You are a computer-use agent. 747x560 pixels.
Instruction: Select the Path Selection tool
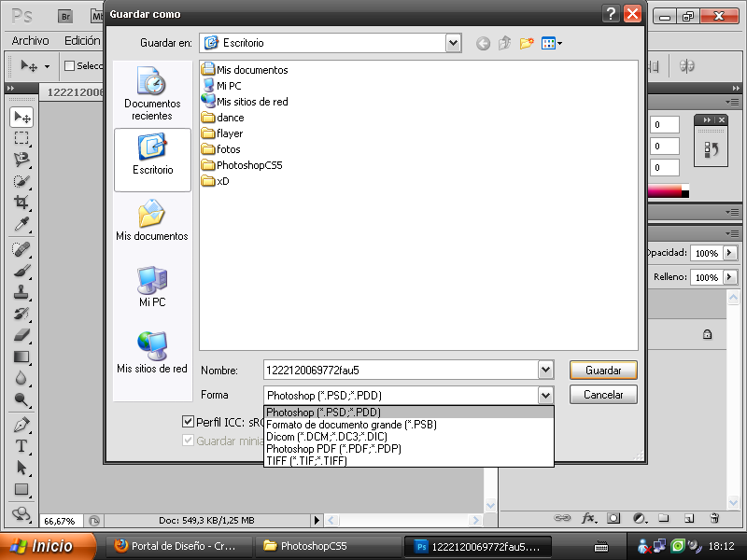pyautogui.click(x=21, y=468)
